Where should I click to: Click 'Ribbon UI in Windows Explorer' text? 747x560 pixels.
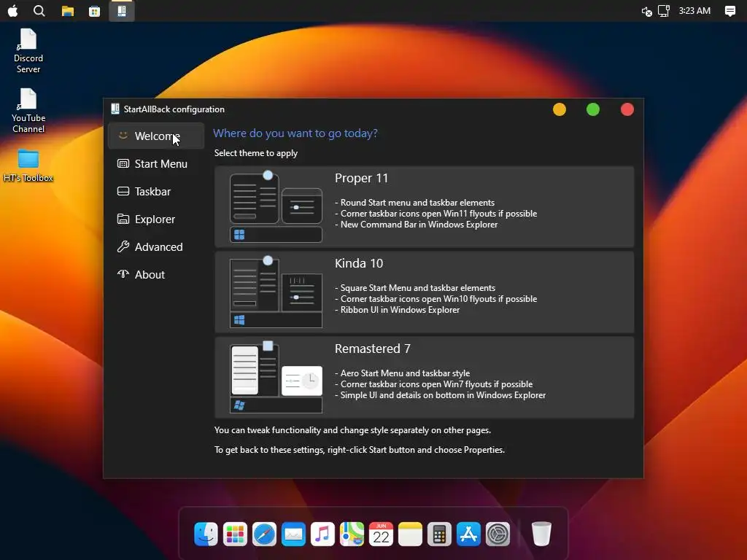coord(400,310)
